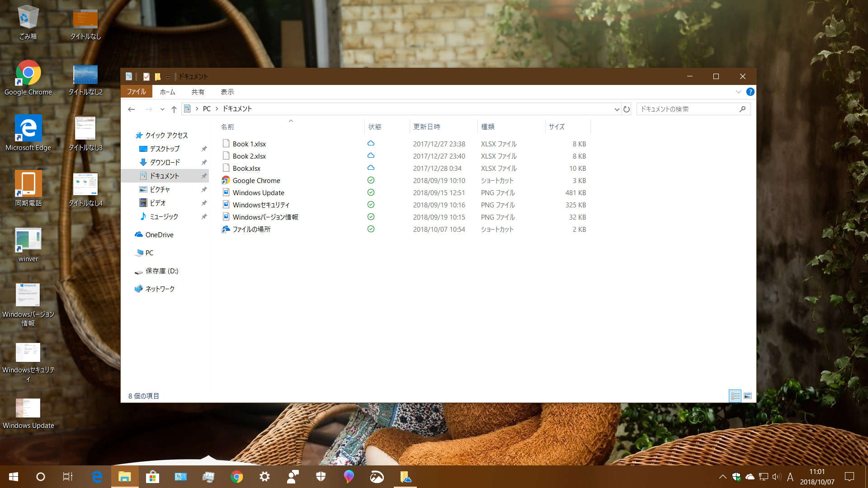This screenshot has height=488, width=868.
Task: Open the Help question mark icon
Action: point(750,92)
